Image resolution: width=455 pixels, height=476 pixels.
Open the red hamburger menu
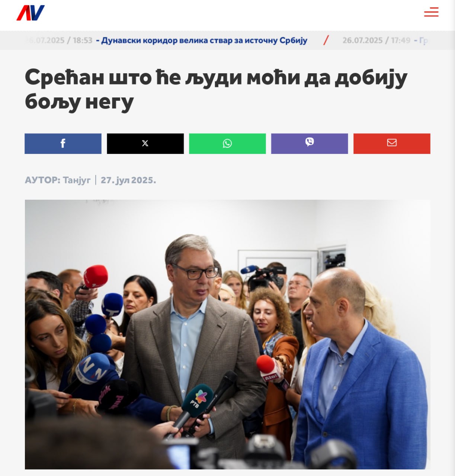(431, 12)
